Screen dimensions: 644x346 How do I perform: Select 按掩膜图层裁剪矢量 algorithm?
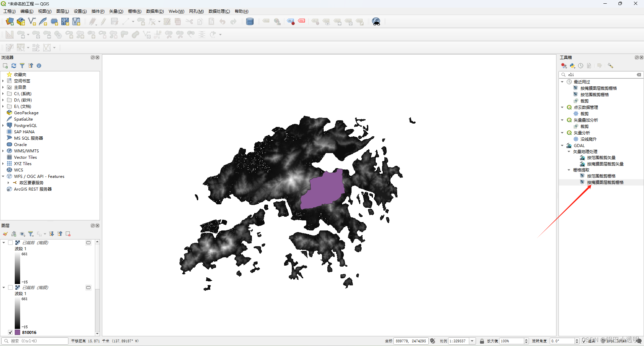coord(605,164)
